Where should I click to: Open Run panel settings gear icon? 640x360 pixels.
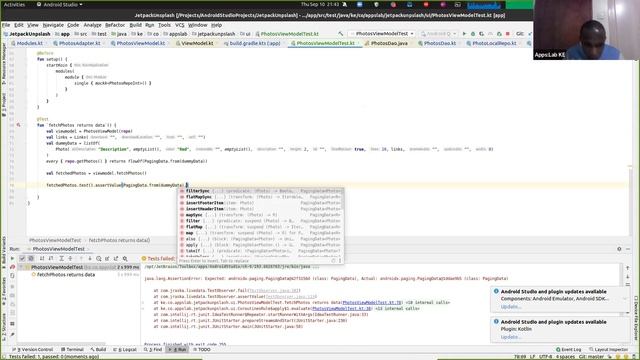(619, 249)
